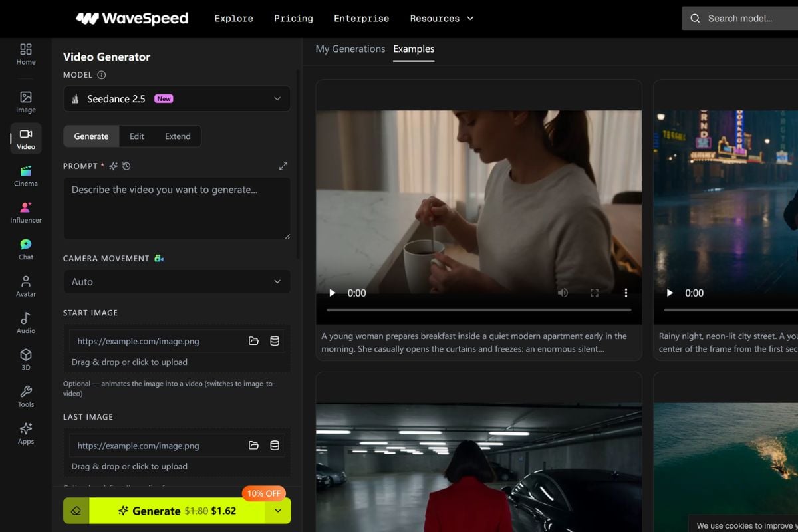Open the Pricing page link
The height and width of the screenshot is (532, 798).
coord(293,19)
